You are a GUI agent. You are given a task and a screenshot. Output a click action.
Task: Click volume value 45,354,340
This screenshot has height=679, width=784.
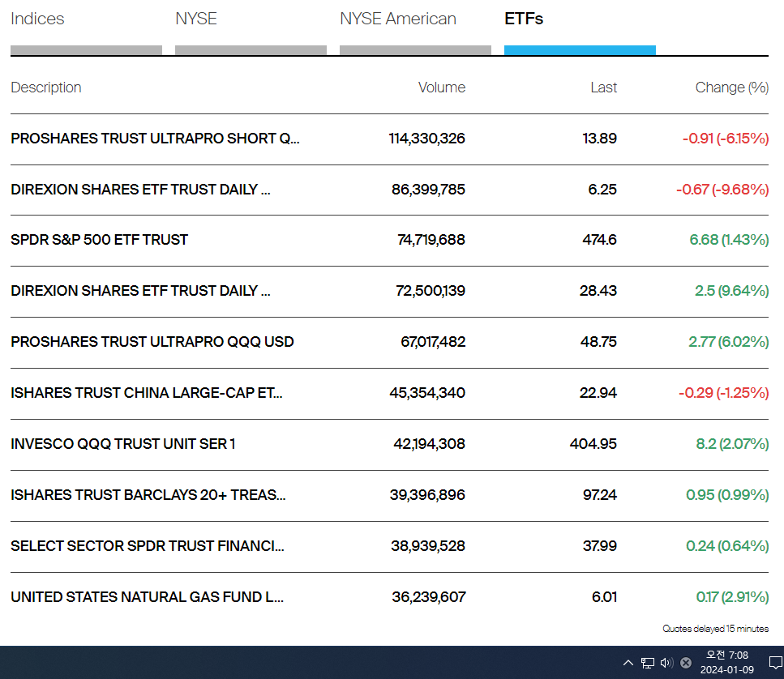(427, 393)
